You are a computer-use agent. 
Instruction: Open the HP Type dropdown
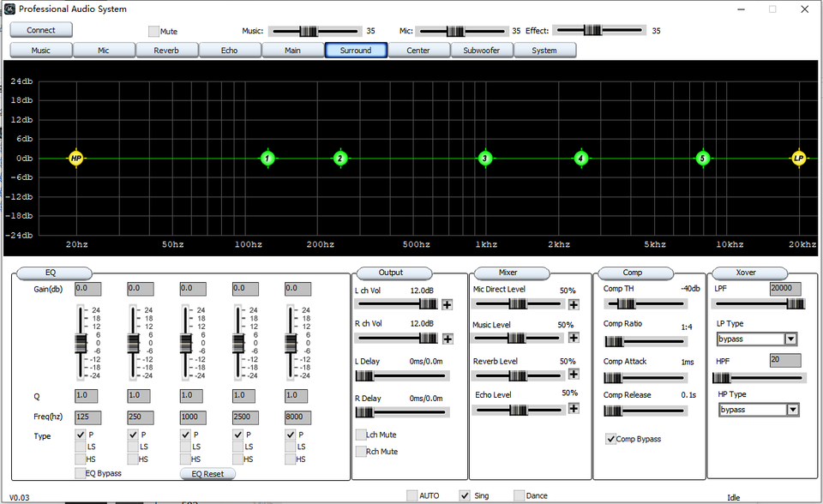[x=792, y=410]
